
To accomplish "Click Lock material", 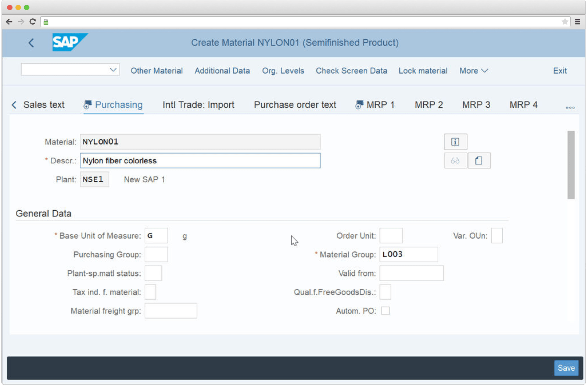I will (423, 71).
